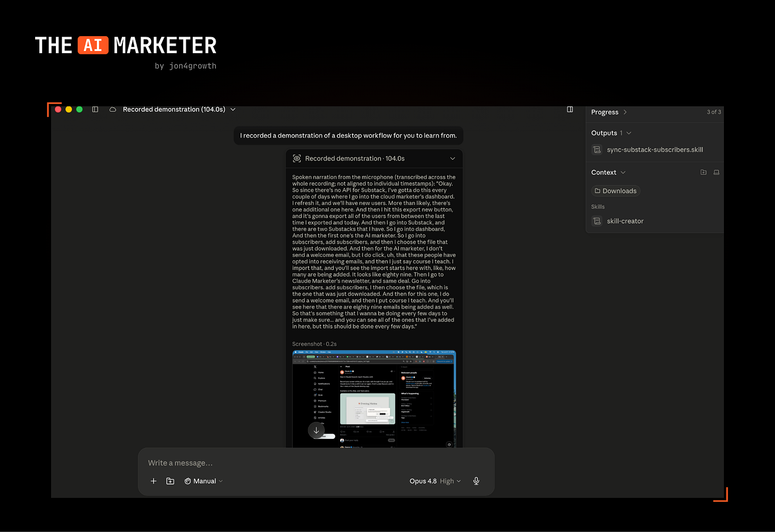The image size is (775, 532).
Task: Jump to latest with the down-arrow button
Action: (x=316, y=430)
